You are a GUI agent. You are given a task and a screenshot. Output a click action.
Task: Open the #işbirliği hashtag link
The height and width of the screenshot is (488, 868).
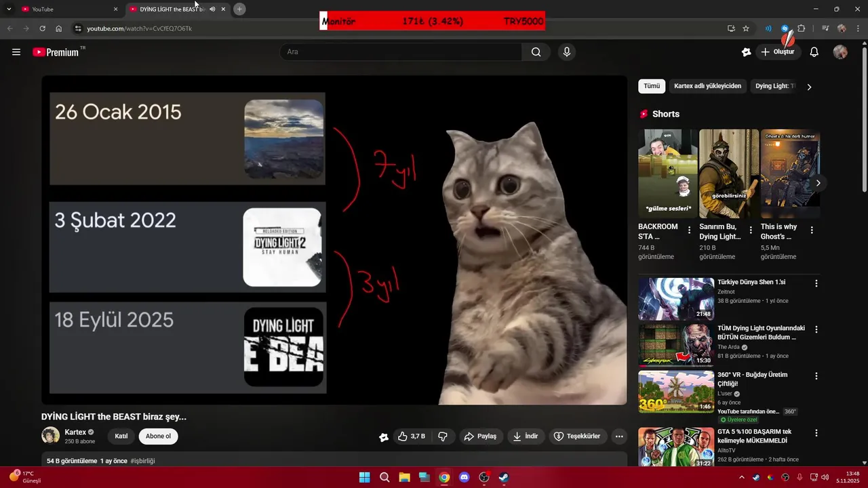(142, 461)
